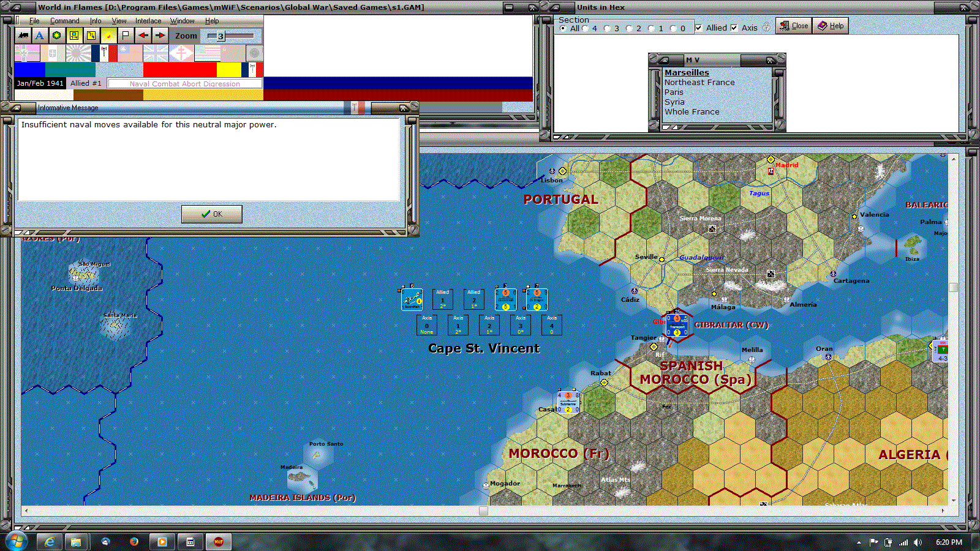Open the Interface menu

(148, 21)
